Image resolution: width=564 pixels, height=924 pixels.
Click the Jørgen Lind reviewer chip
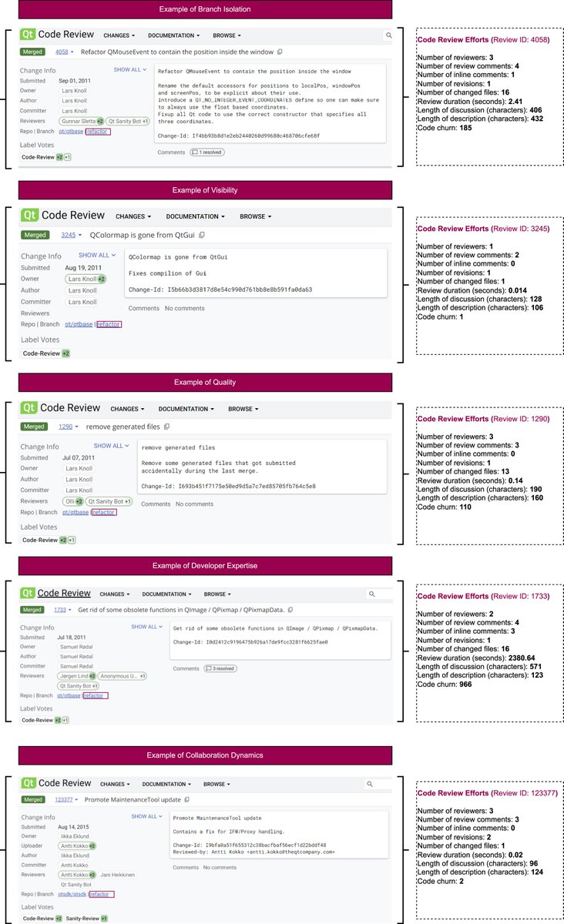pyautogui.click(x=77, y=676)
